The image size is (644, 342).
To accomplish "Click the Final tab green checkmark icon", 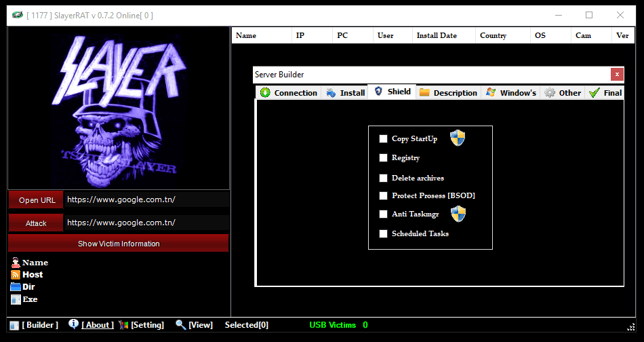I will coord(595,93).
